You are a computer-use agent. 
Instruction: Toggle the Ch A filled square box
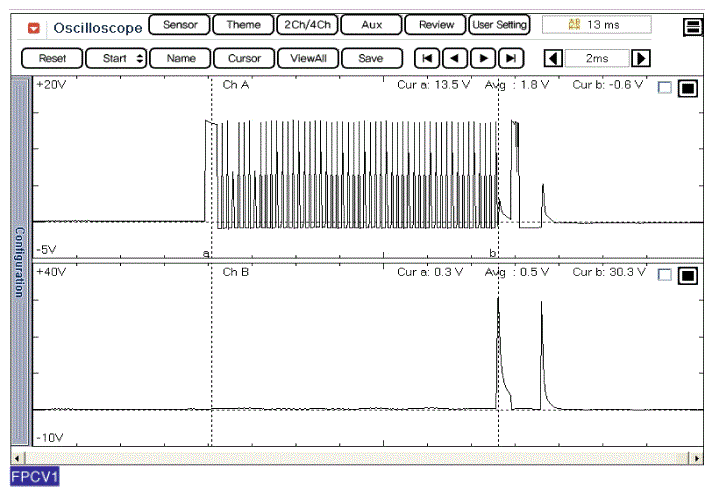pos(687,88)
